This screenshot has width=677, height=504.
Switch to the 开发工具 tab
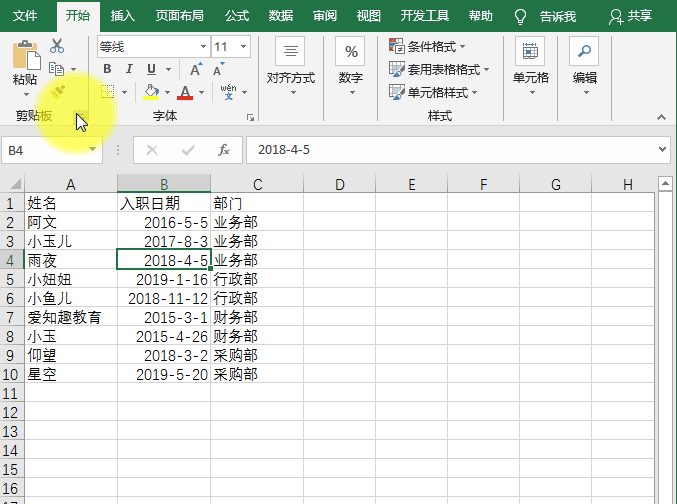coord(425,16)
